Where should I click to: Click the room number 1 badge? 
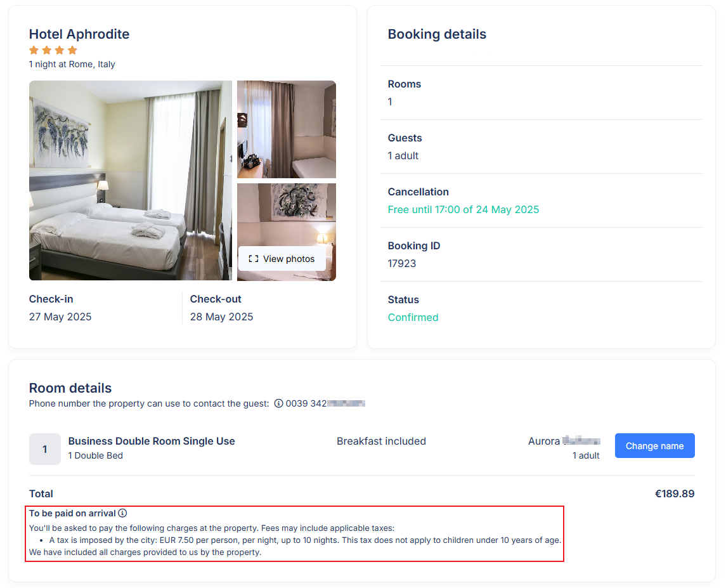(45, 449)
